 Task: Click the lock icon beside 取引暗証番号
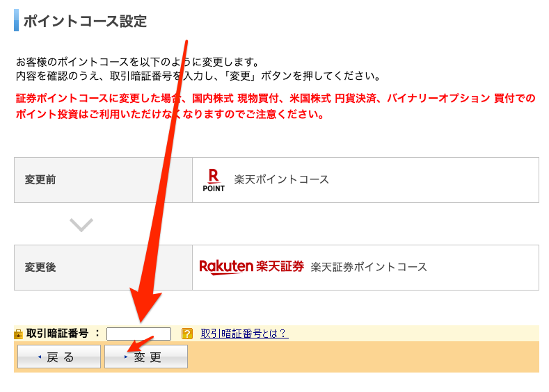[18, 334]
